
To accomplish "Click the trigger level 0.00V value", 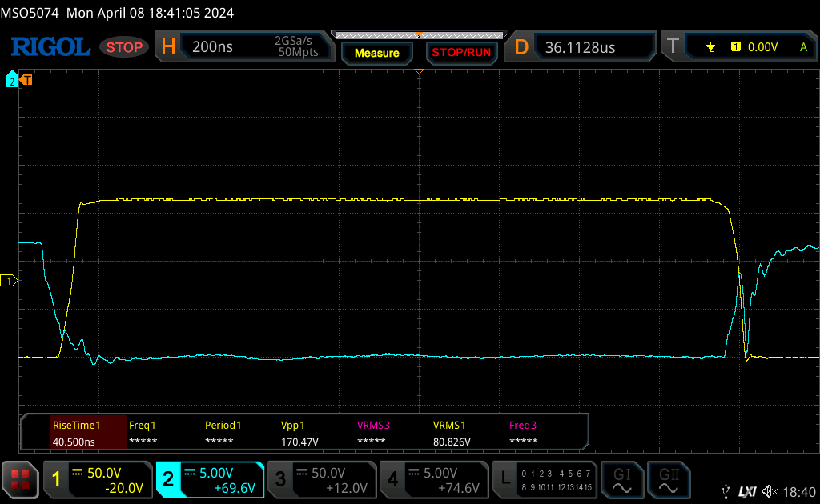I will [762, 47].
